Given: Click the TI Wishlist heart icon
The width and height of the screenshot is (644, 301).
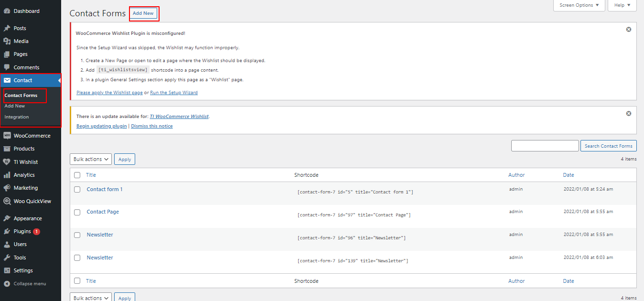Looking at the screenshot, I should (x=7, y=162).
